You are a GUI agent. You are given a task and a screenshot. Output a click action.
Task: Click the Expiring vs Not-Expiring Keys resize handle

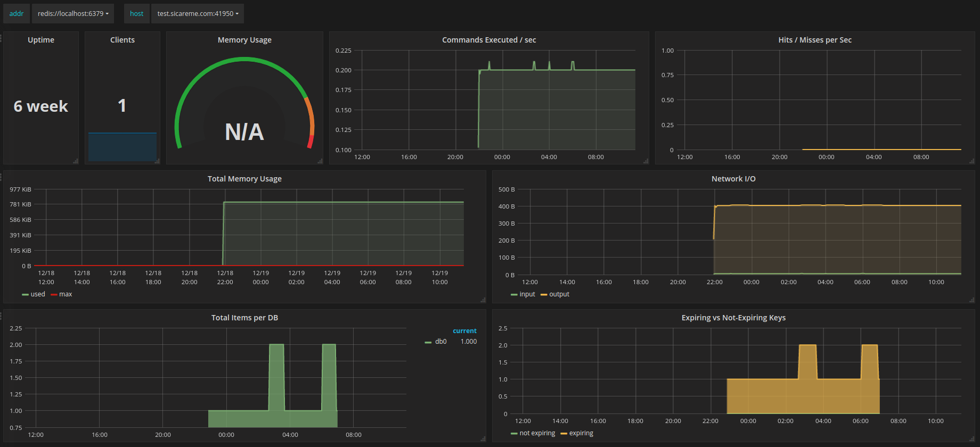coord(972,438)
